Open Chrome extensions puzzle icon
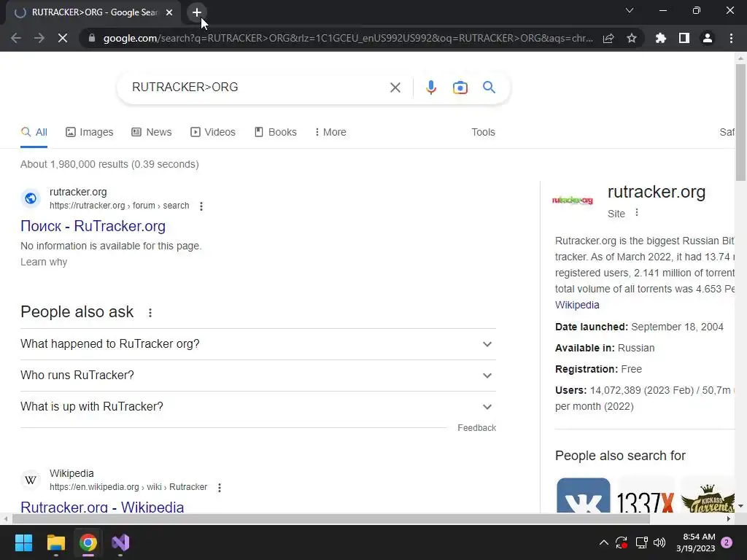This screenshot has width=747, height=560. click(661, 38)
